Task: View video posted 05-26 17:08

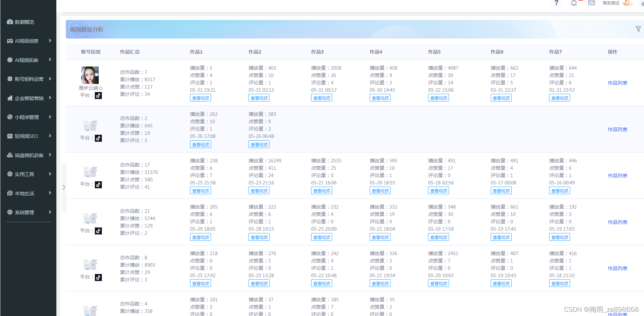Action: [201, 145]
